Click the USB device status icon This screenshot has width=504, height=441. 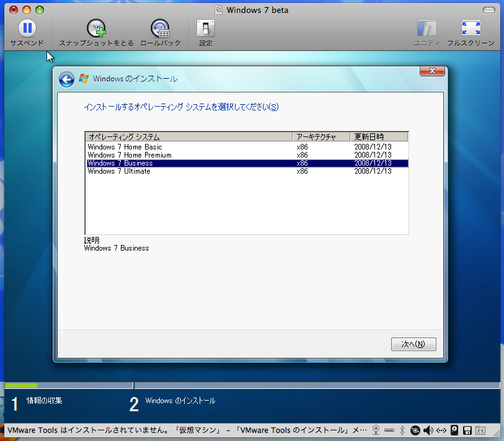(x=389, y=430)
